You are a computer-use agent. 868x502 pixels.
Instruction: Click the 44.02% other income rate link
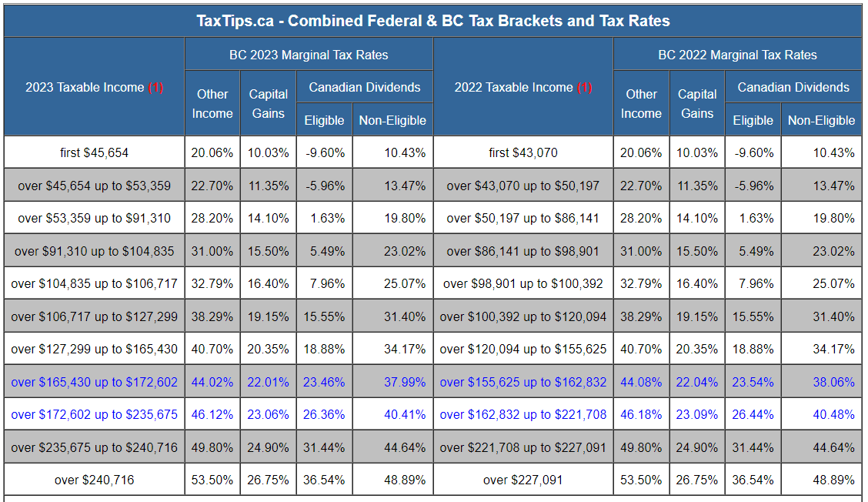pyautogui.click(x=212, y=382)
